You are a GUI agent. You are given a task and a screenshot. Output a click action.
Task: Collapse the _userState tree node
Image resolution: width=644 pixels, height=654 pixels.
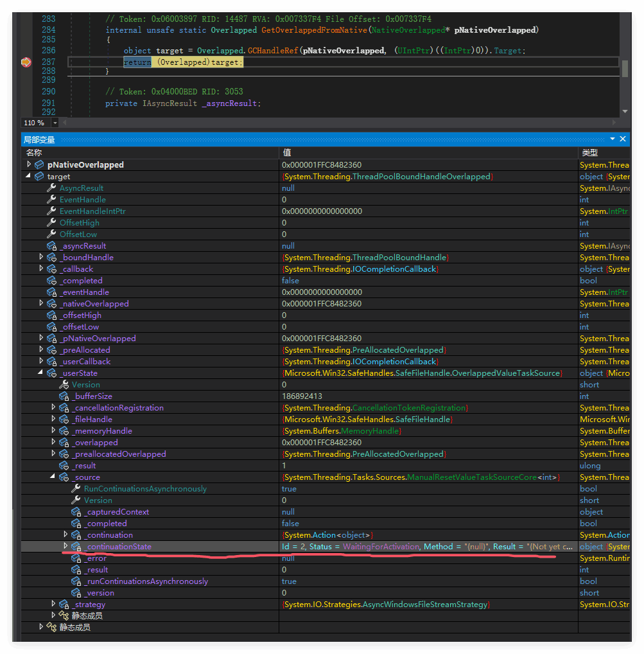coord(41,373)
